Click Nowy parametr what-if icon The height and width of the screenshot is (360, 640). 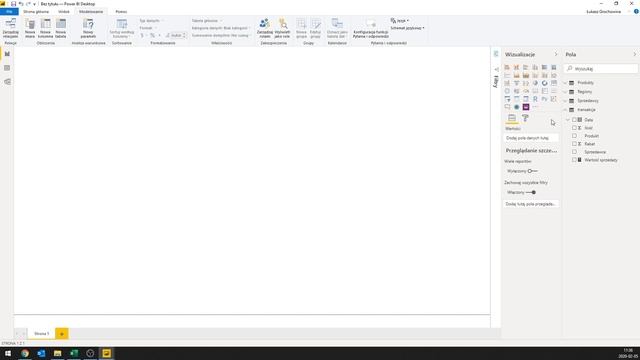click(x=88, y=28)
